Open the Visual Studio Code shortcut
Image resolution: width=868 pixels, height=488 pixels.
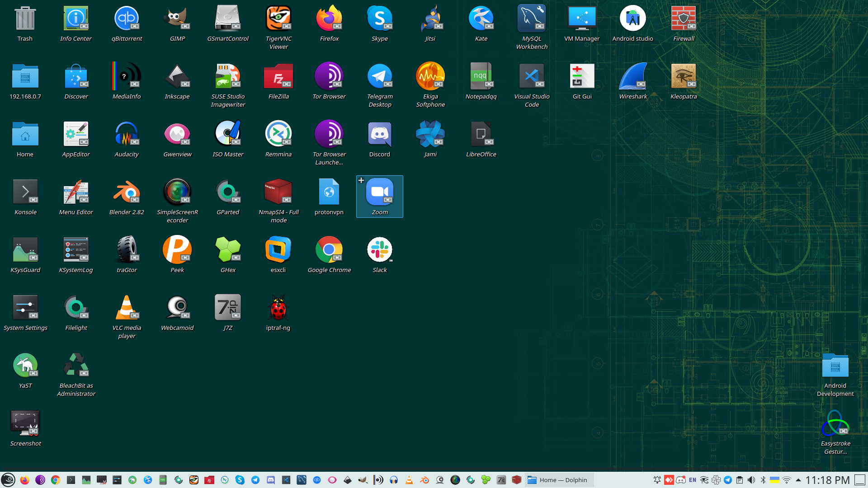(532, 77)
